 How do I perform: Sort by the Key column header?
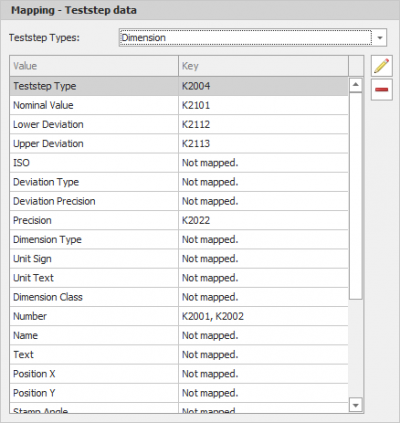[x=263, y=66]
